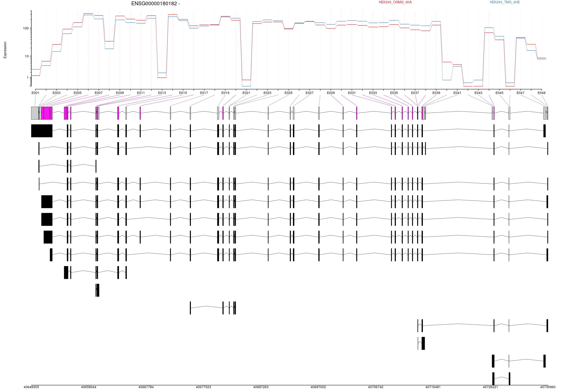
Task: Click exon label E047
Action: (x=520, y=93)
